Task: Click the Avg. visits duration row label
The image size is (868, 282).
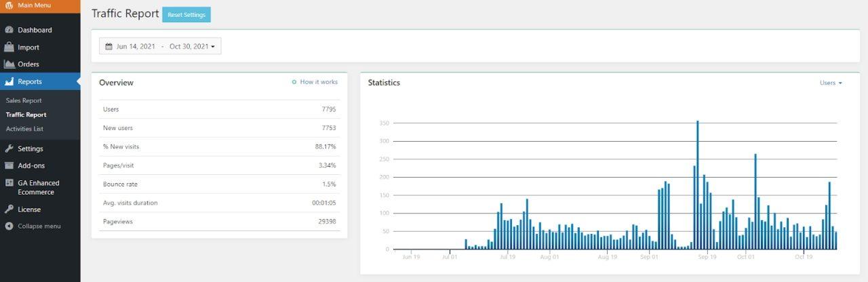Action: [x=130, y=203]
